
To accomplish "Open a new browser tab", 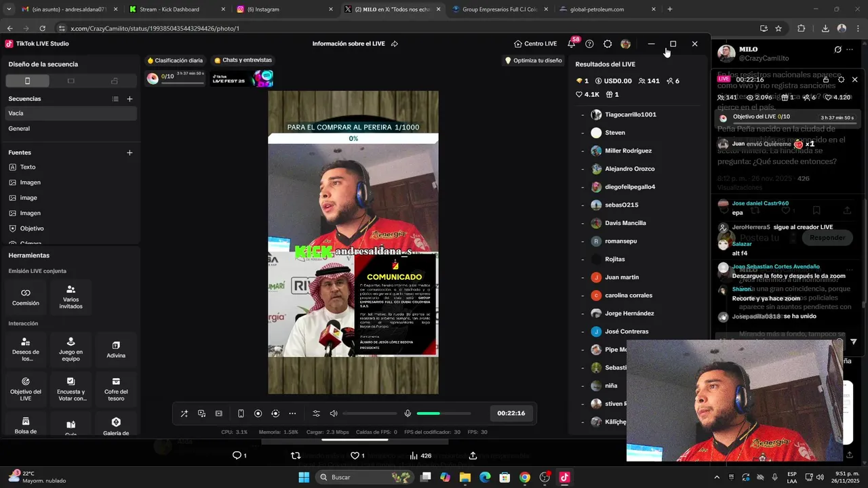I will tap(670, 9).
